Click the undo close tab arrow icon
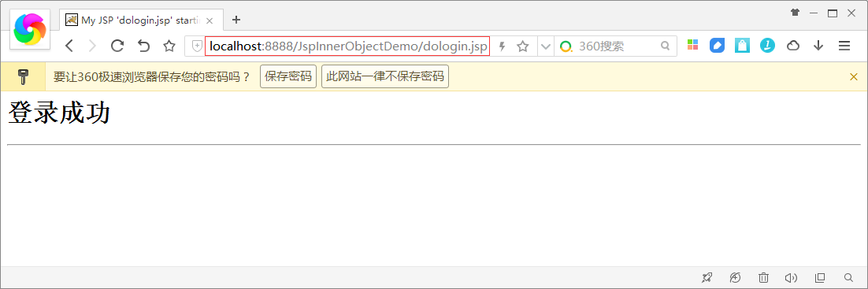This screenshot has width=868, height=289. click(144, 46)
